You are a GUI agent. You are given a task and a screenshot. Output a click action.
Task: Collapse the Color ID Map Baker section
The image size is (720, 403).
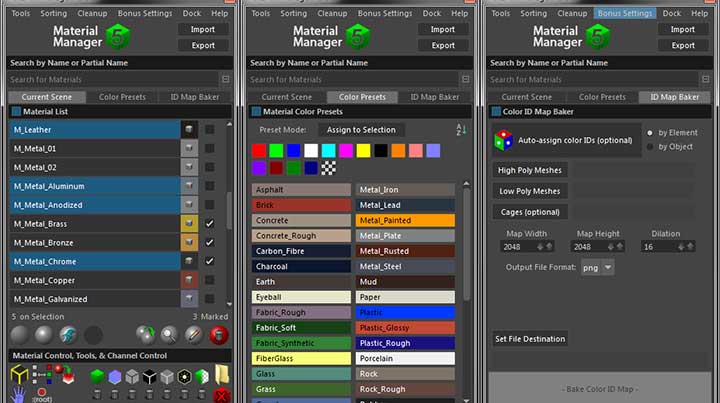coord(495,112)
